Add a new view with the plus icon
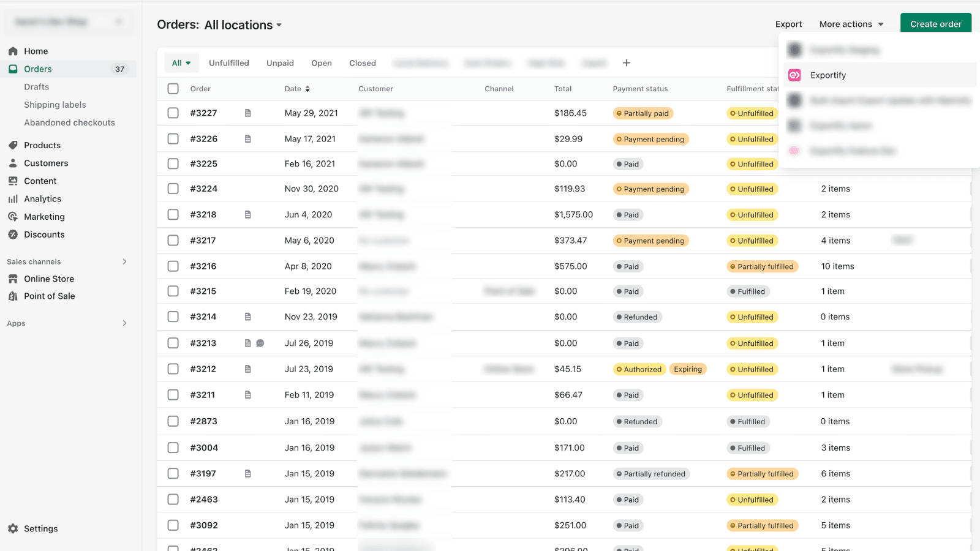Screen dimensions: 980x551 click(x=626, y=62)
